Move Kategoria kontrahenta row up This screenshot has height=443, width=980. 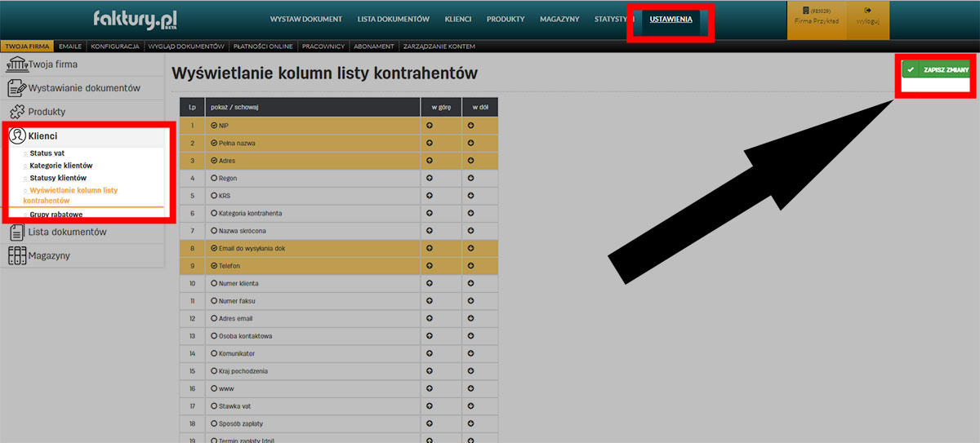[430, 213]
